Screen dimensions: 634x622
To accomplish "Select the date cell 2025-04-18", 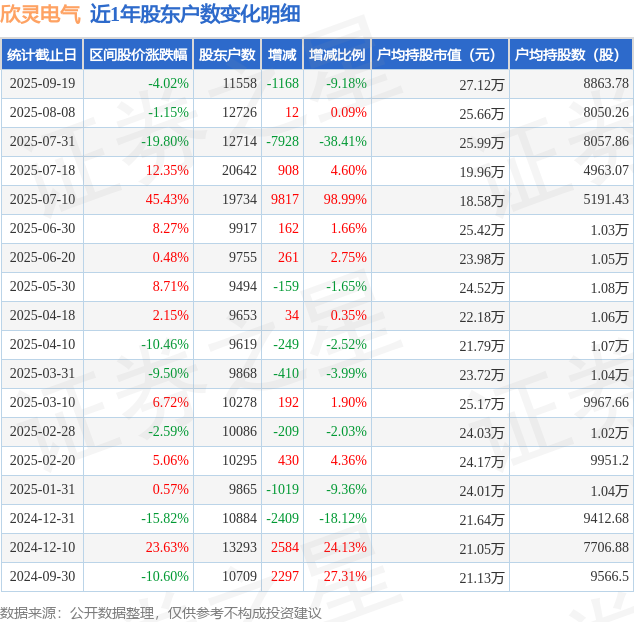I will coord(42,315).
